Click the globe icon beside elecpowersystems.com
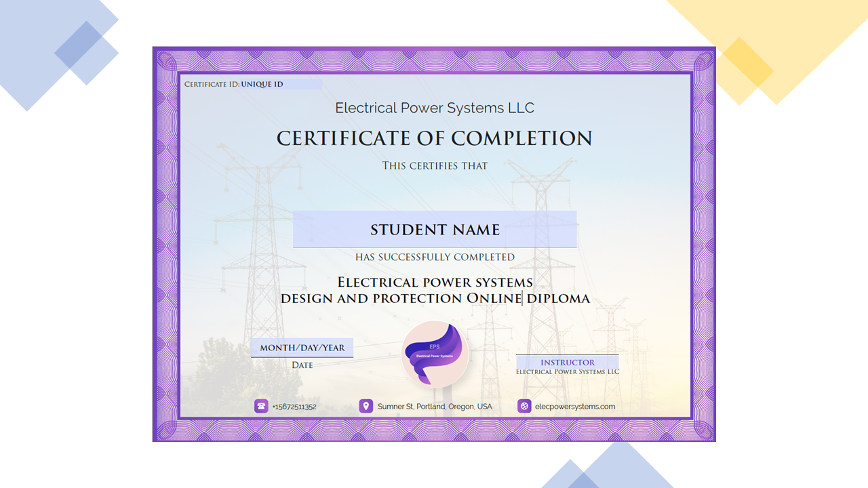The image size is (868, 488). tap(524, 406)
